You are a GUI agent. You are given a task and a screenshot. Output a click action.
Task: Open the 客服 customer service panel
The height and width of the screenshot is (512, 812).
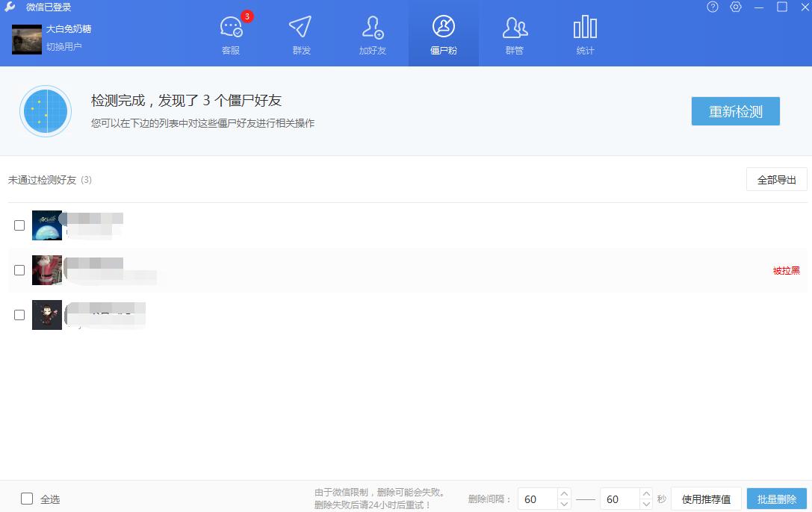tap(231, 34)
